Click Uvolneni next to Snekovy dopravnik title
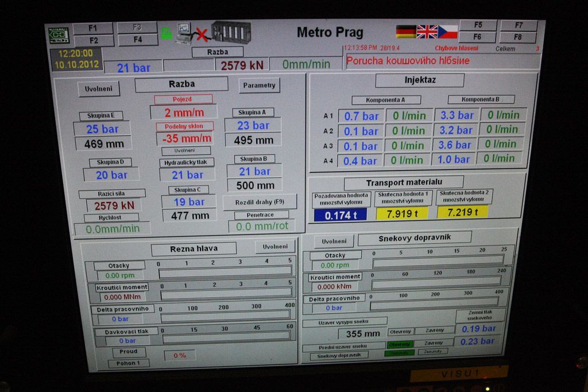 click(334, 242)
